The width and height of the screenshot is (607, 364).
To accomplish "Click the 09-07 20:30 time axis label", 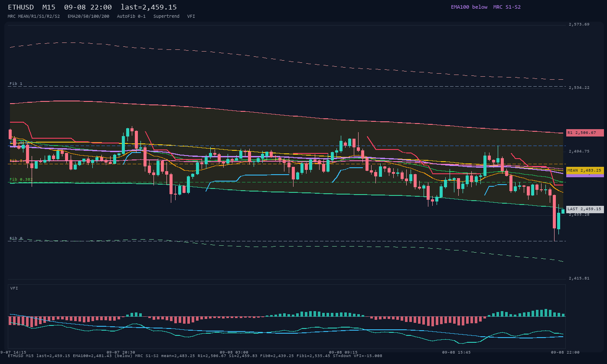I will (121, 352).
